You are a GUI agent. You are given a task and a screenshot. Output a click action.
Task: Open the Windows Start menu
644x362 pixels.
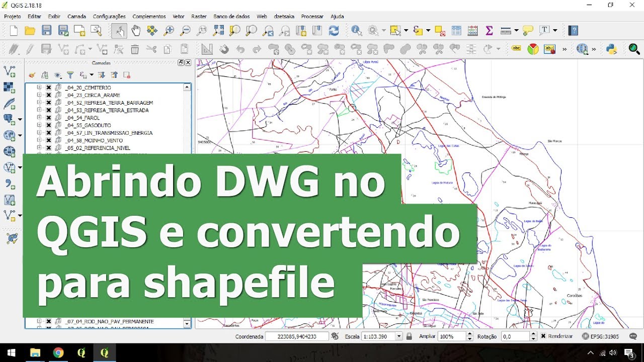pyautogui.click(x=11, y=353)
